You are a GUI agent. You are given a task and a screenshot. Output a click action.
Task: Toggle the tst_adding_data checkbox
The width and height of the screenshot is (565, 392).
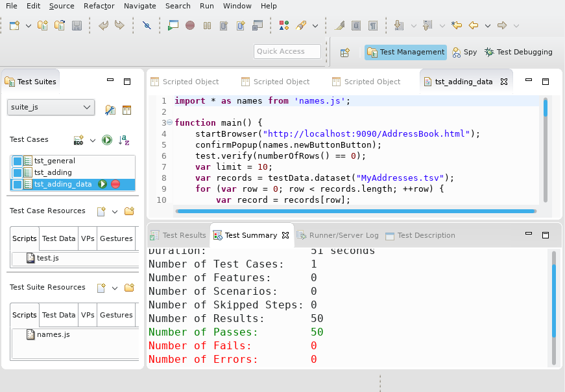point(16,184)
